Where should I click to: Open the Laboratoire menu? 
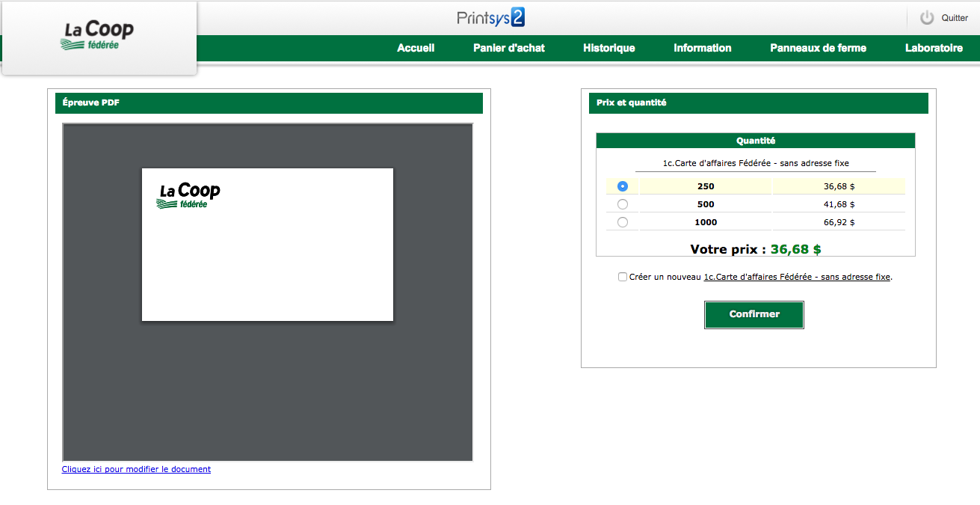(x=934, y=48)
